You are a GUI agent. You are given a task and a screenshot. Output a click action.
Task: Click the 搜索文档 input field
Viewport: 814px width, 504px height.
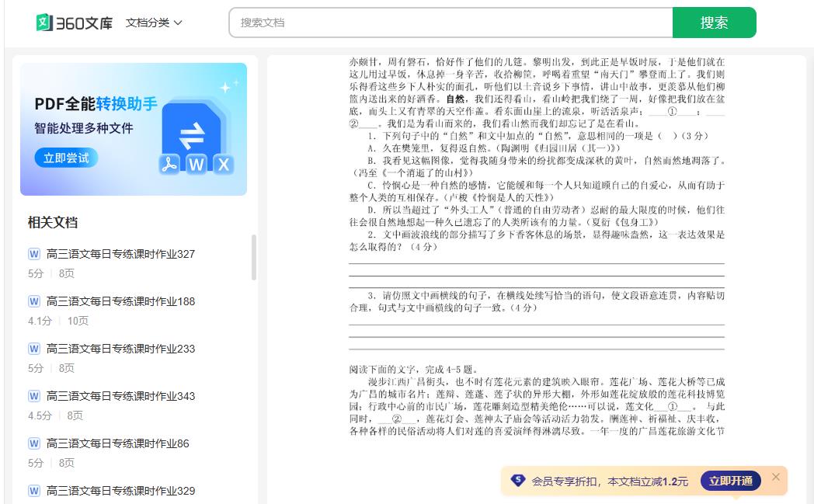click(450, 23)
